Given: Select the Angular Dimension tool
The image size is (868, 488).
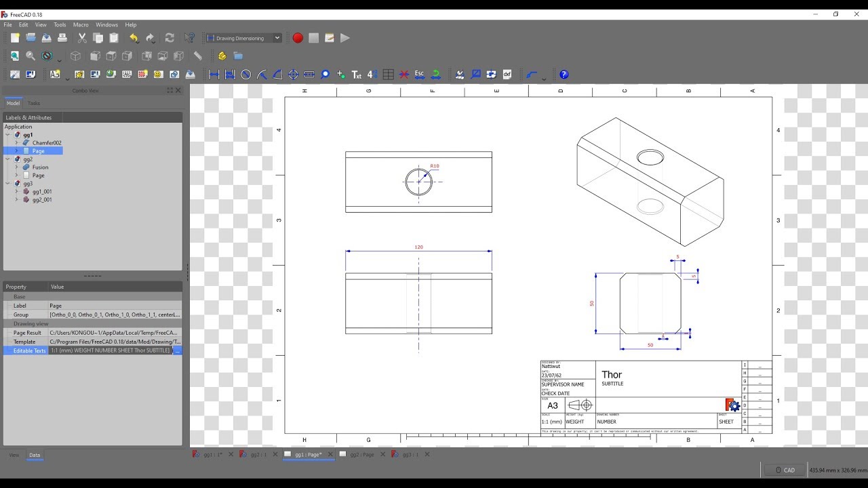Looking at the screenshot, I should click(277, 75).
